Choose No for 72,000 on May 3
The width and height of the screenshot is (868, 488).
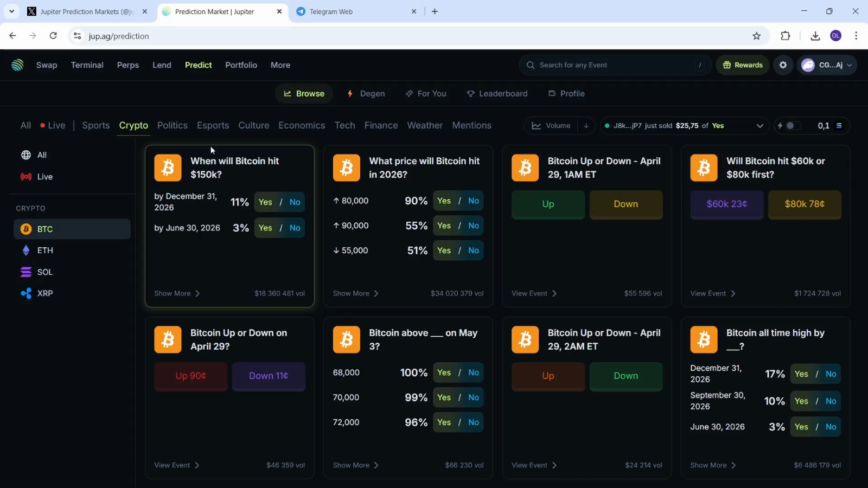[474, 422]
